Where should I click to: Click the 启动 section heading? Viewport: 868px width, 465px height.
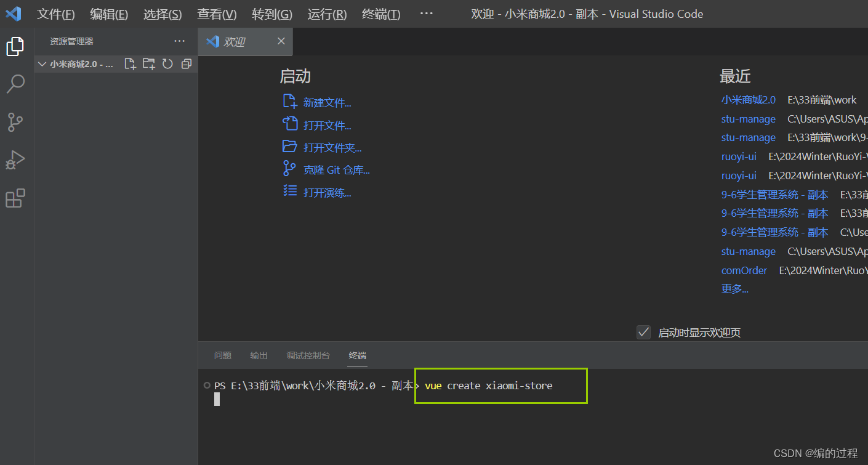click(295, 76)
